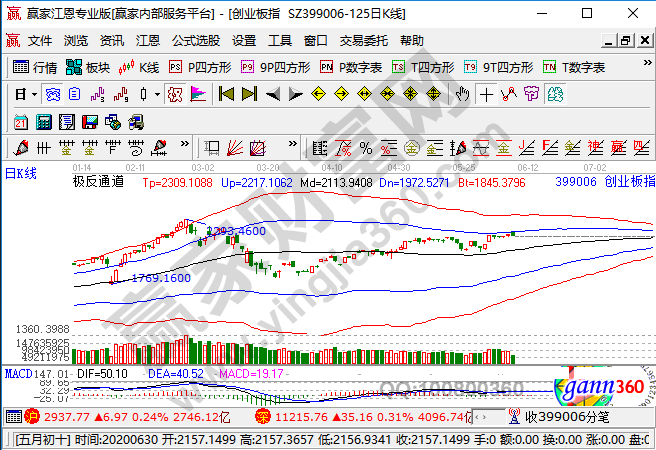The width and height of the screenshot is (656, 450).
Task: Click the red 神 angle-lines icon
Action: pyautogui.click(x=595, y=148)
